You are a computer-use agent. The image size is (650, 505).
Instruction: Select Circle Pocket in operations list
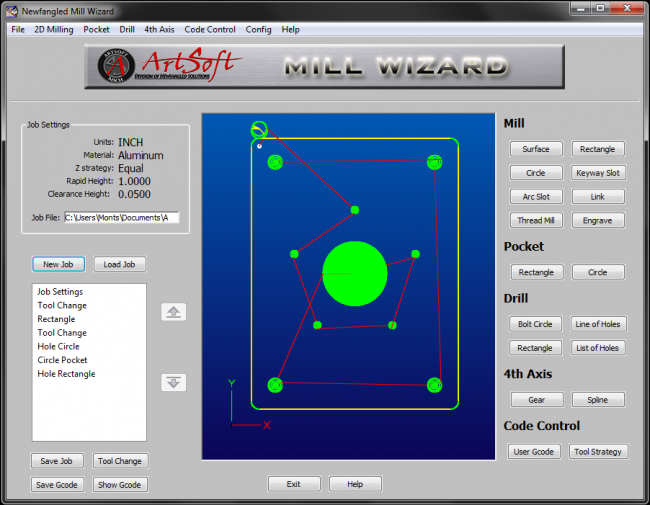(62, 360)
